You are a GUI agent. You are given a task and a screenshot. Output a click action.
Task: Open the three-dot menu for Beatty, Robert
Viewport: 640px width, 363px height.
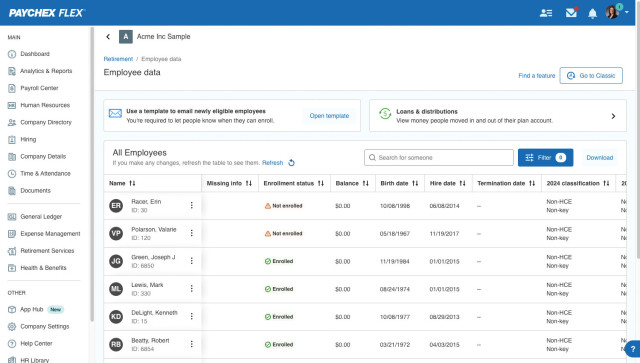[x=191, y=344]
